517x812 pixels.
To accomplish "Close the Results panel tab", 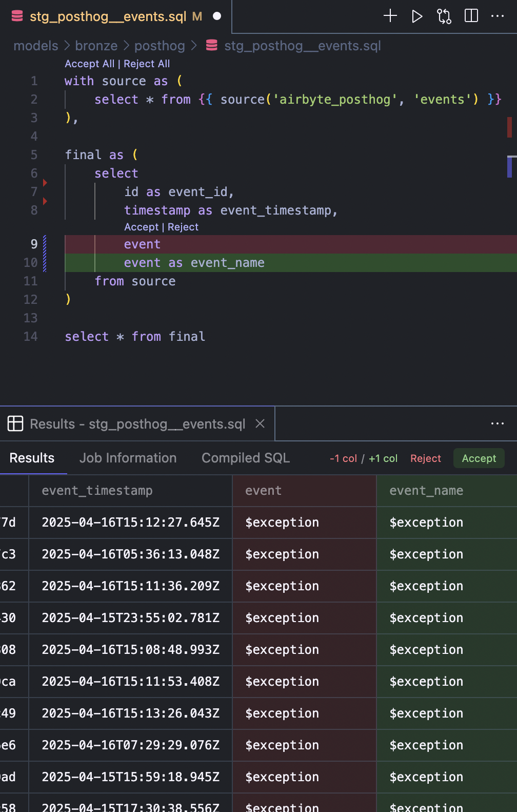I will coord(260,423).
